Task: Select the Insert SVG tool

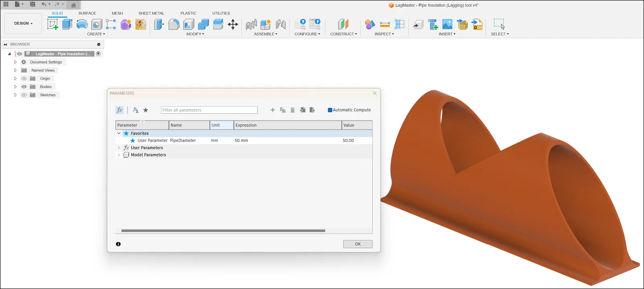Action: pyautogui.click(x=477, y=24)
